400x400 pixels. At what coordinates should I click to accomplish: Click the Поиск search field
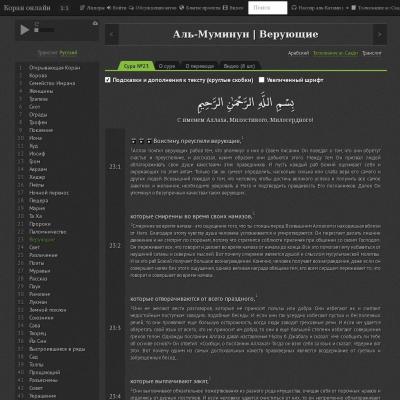point(268,8)
